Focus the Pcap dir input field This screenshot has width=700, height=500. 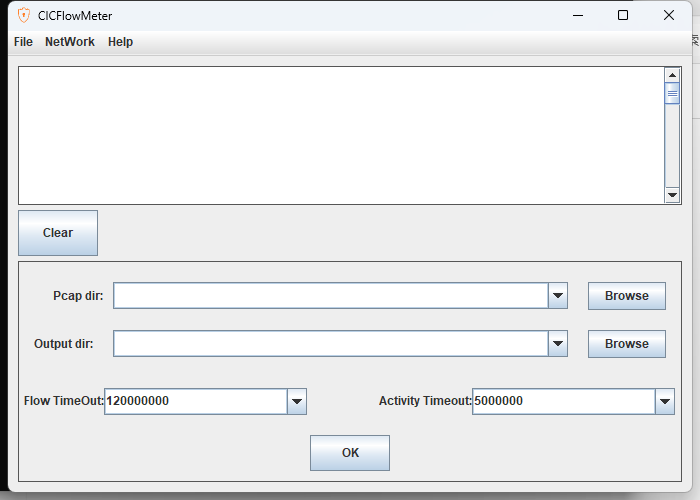(x=331, y=296)
